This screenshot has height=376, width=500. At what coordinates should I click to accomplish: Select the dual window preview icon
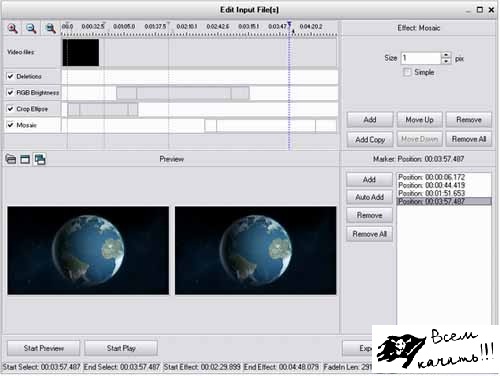40,159
